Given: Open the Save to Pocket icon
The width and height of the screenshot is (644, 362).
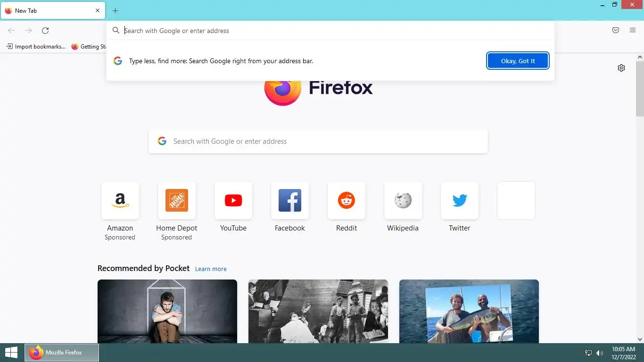Looking at the screenshot, I should 616,30.
